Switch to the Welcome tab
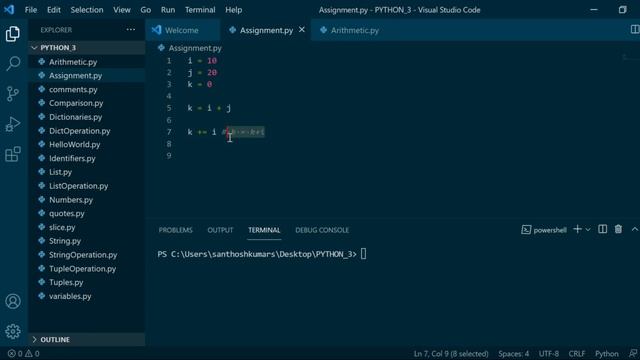 (182, 30)
